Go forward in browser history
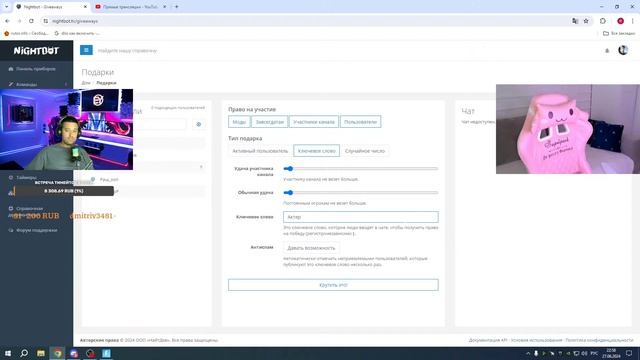 point(19,21)
